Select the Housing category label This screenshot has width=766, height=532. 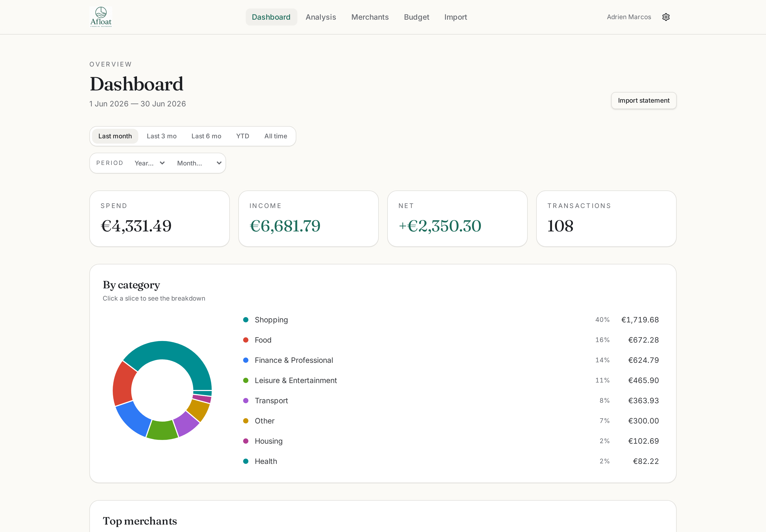(x=269, y=441)
